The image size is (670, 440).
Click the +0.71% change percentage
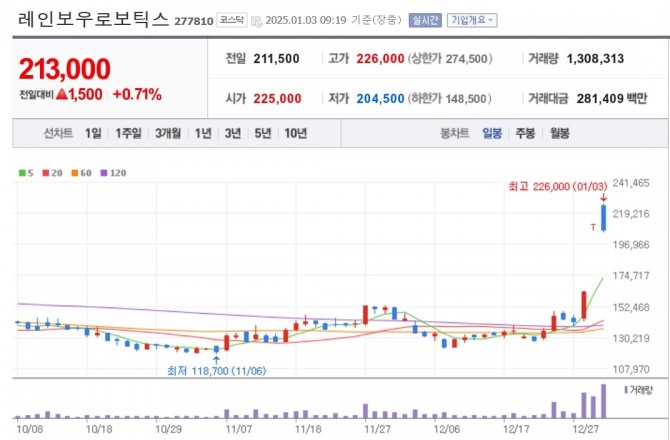tap(137, 94)
